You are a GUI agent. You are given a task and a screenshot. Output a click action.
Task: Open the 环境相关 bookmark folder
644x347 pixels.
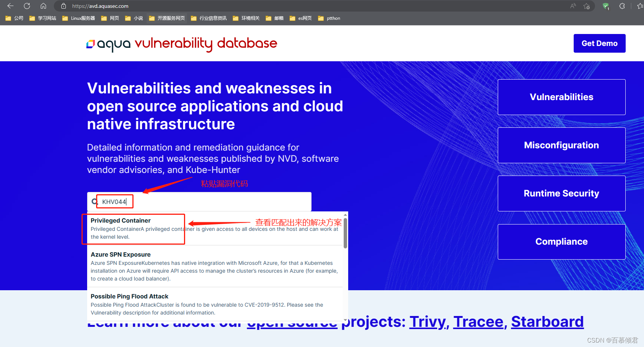(246, 18)
